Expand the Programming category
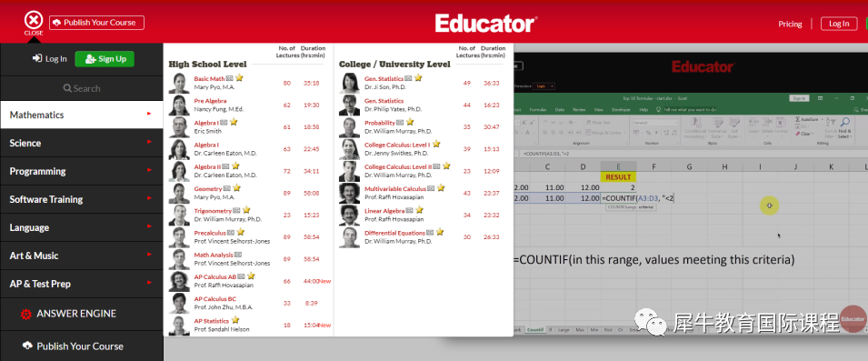This screenshot has width=868, height=361. coord(82,171)
